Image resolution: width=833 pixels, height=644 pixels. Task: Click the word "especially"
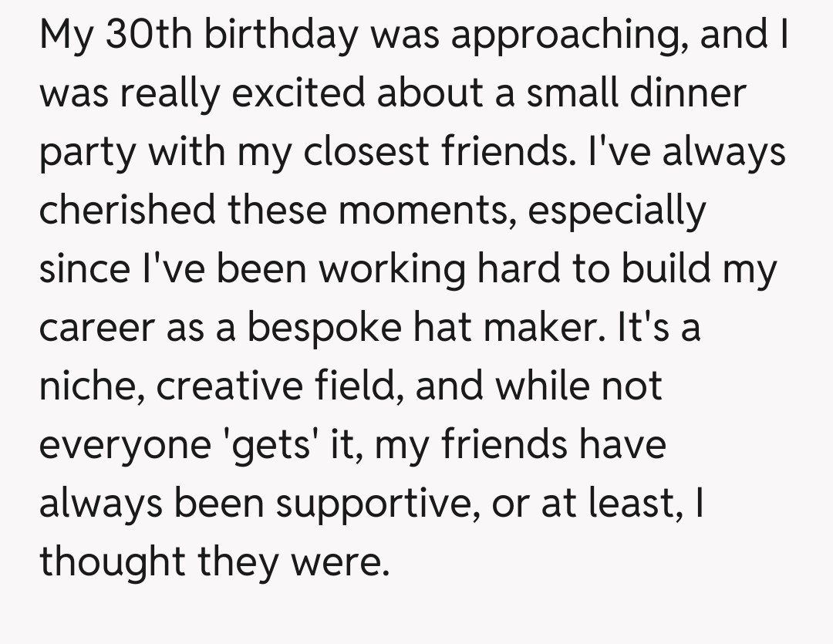pyautogui.click(x=617, y=211)
